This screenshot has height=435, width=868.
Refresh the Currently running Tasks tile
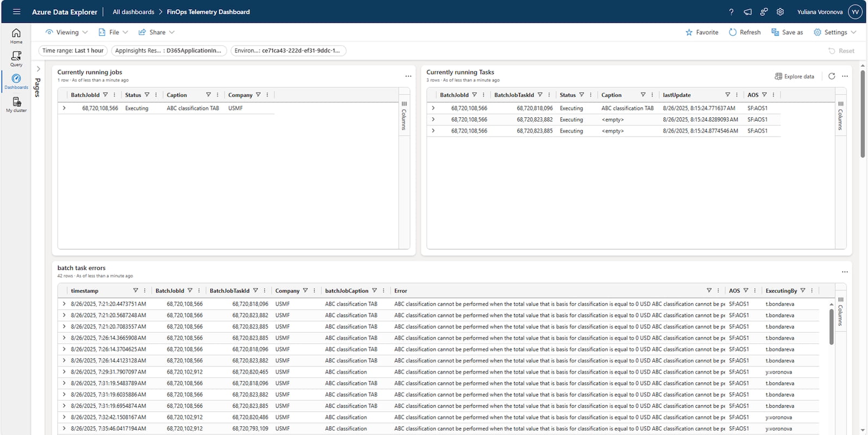832,76
